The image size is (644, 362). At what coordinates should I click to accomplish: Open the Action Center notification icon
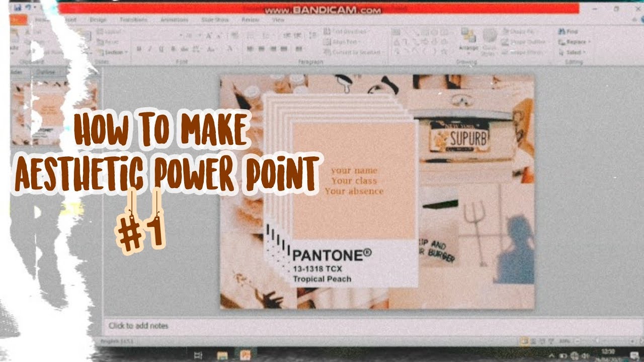click(634, 355)
